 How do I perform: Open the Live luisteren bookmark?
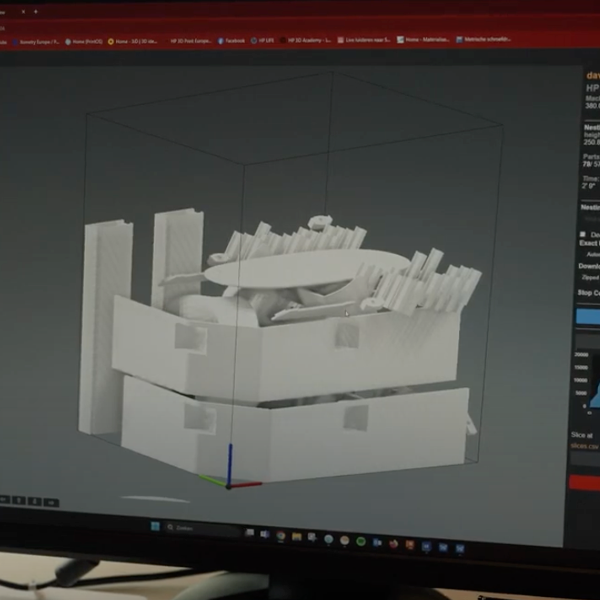364,40
